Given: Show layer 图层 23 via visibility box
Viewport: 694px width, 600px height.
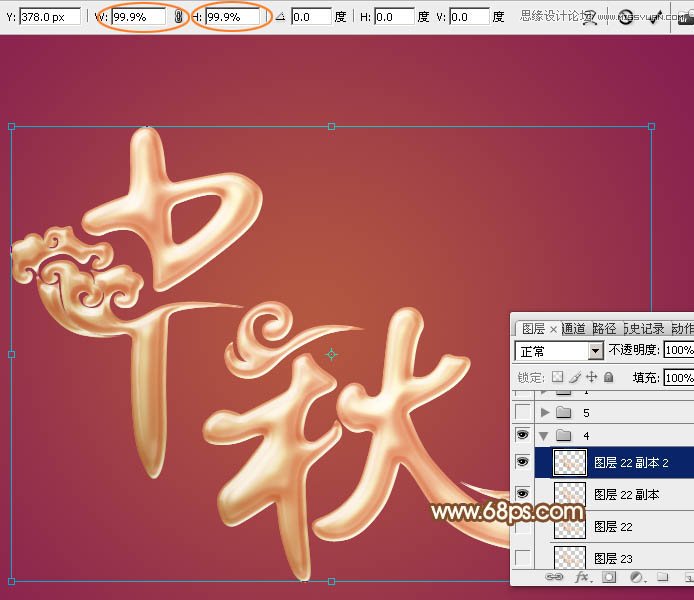Looking at the screenshot, I should tap(523, 557).
